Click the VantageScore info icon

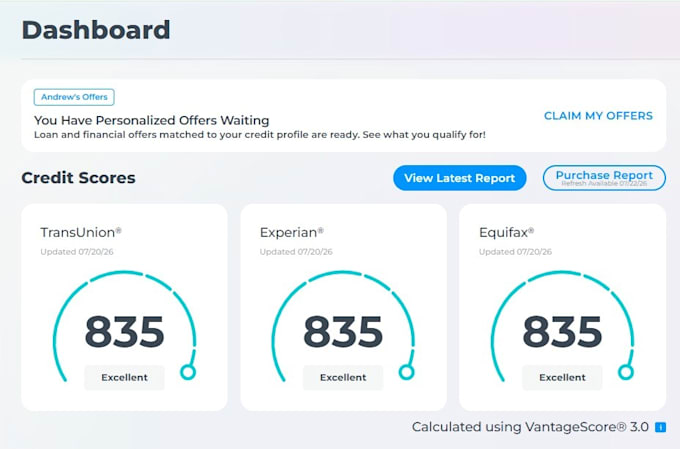coord(660,427)
